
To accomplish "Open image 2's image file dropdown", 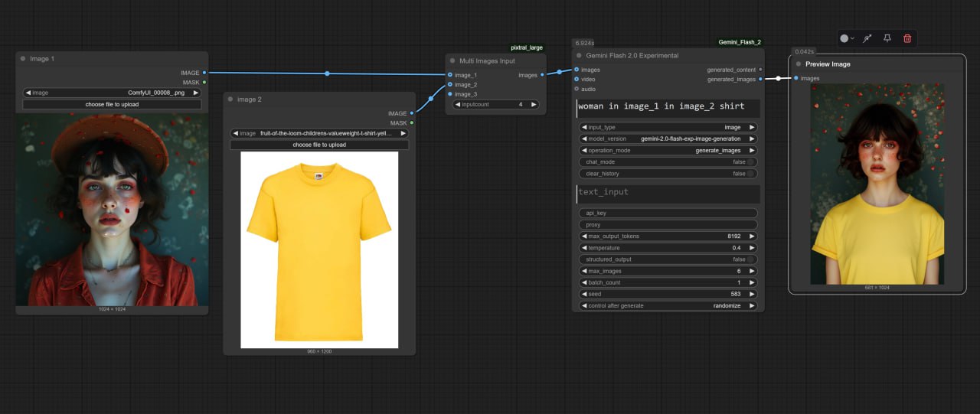I will coord(319,133).
